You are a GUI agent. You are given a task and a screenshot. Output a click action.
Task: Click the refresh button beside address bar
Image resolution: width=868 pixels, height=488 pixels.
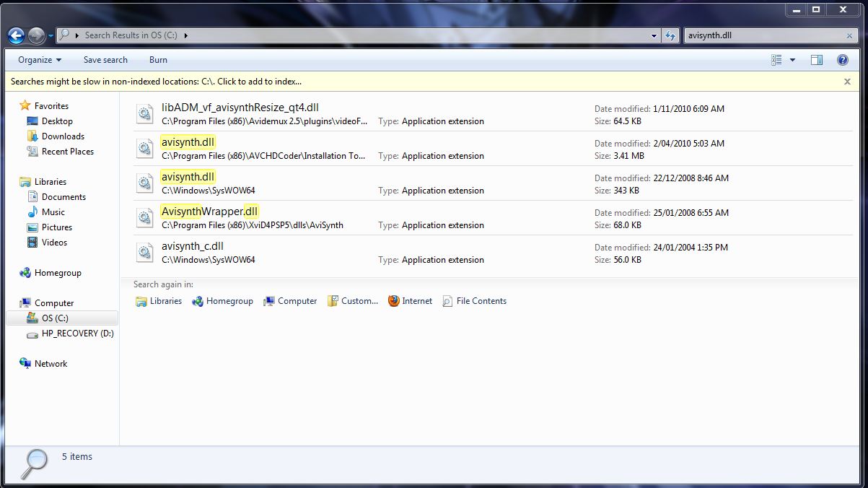[x=670, y=35]
